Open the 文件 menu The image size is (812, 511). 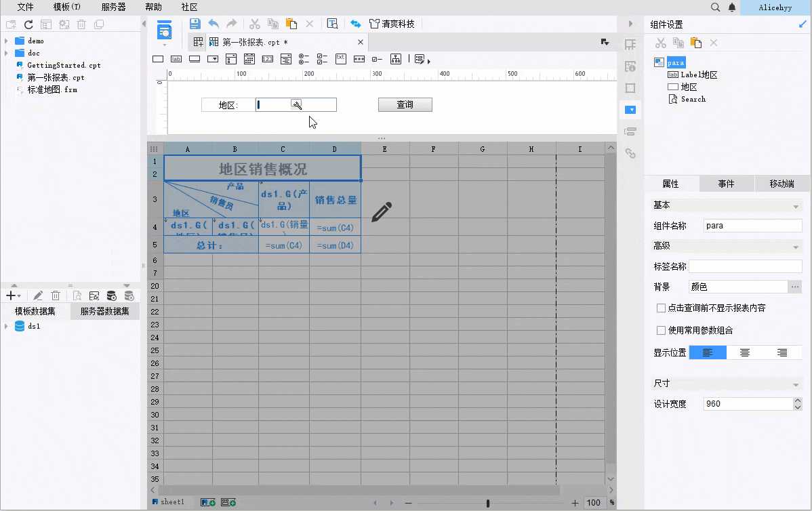click(x=25, y=7)
